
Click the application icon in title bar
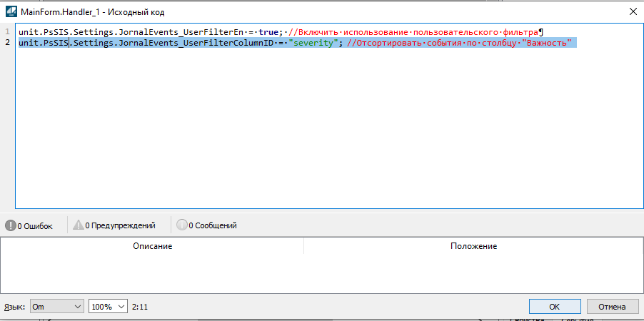pos(11,11)
